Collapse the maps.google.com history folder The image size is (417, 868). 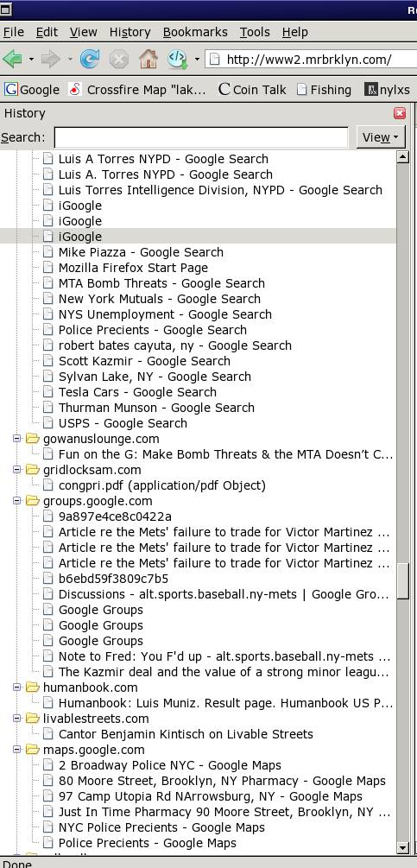coord(16,750)
